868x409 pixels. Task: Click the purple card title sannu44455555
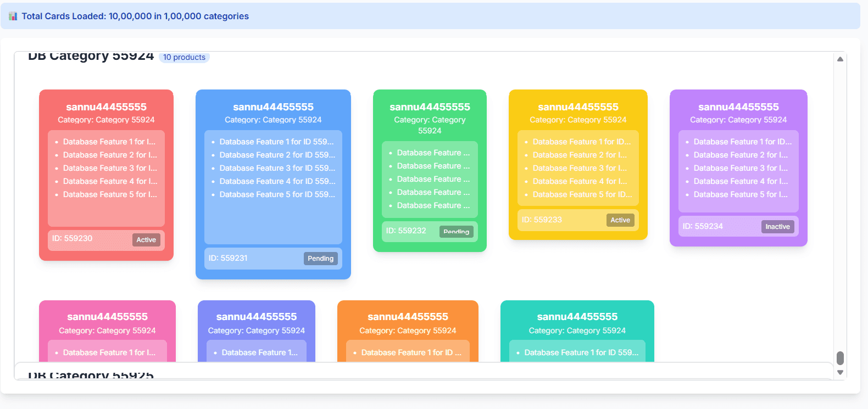point(738,107)
